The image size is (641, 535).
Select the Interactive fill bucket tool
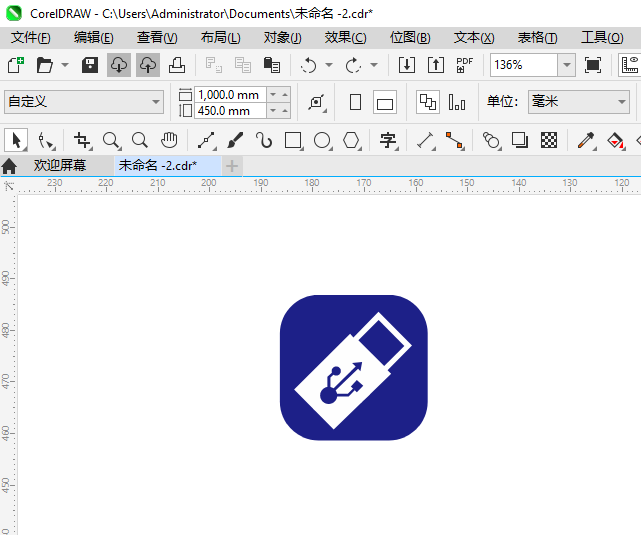[616, 141]
